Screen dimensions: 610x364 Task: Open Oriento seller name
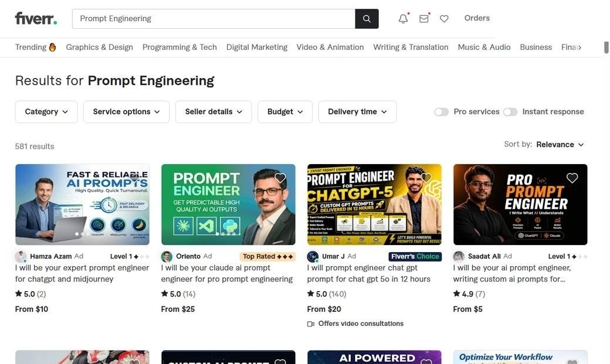188,256
